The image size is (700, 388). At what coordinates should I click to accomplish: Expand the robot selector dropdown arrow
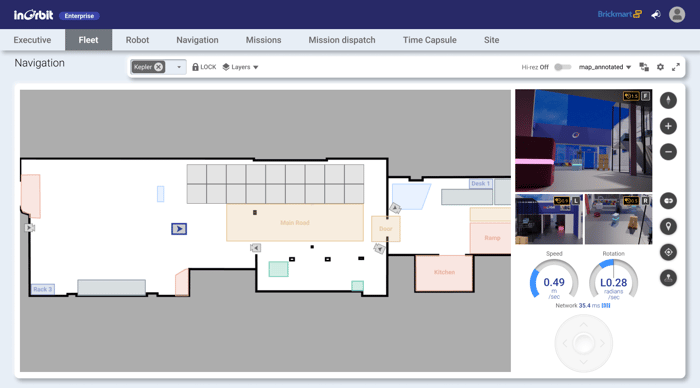[179, 67]
